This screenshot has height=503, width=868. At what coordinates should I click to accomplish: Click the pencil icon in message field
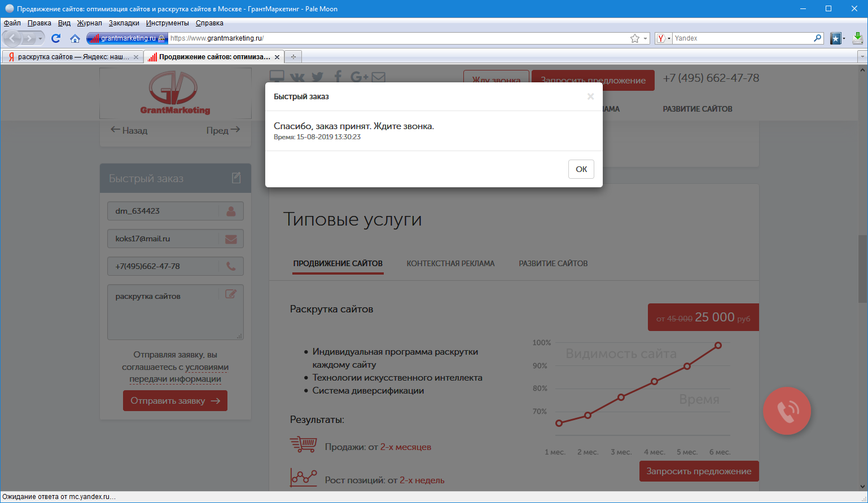(231, 294)
